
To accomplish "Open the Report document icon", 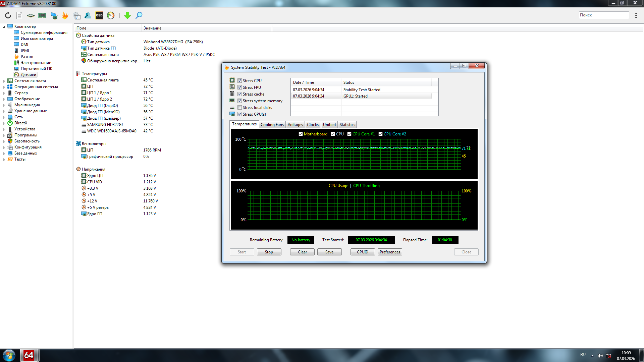I will coord(19,15).
